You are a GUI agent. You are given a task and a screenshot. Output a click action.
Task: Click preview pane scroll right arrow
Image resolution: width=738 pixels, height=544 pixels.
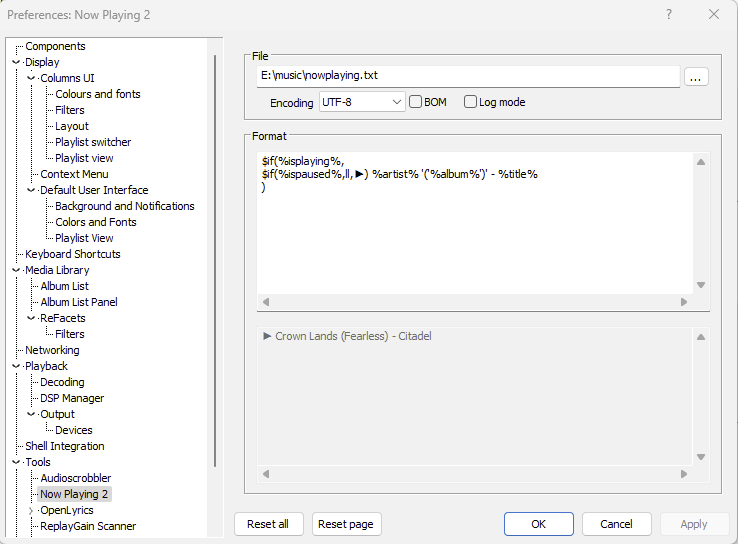coord(684,474)
